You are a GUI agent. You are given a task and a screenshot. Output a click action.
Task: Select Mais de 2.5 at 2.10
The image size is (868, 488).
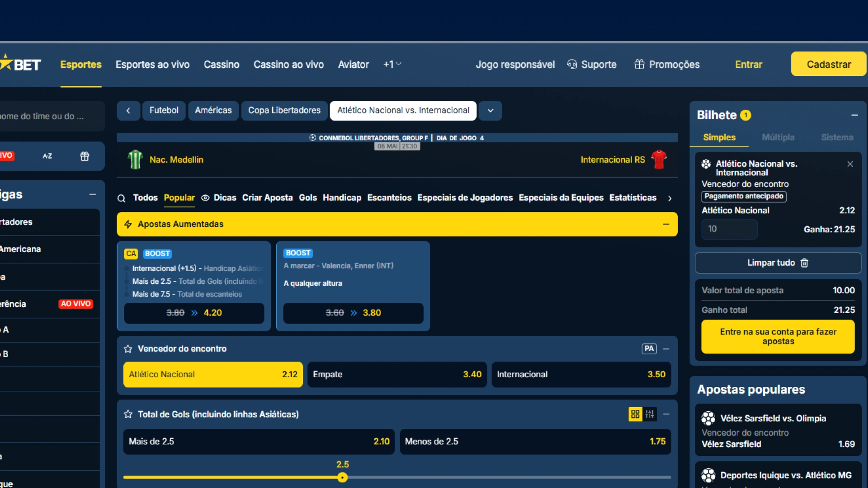(259, 441)
